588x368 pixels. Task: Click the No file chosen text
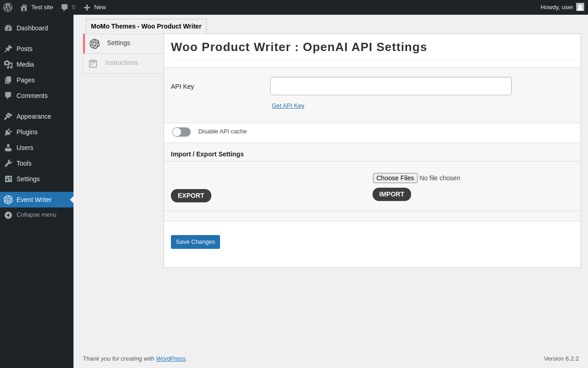440,178
